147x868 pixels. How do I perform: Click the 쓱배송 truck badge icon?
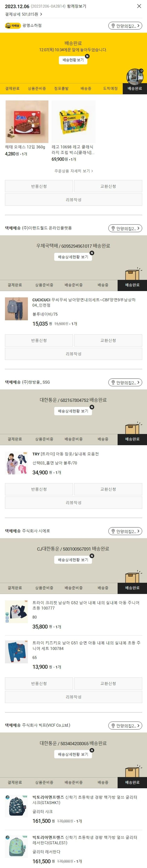coord(13,26)
